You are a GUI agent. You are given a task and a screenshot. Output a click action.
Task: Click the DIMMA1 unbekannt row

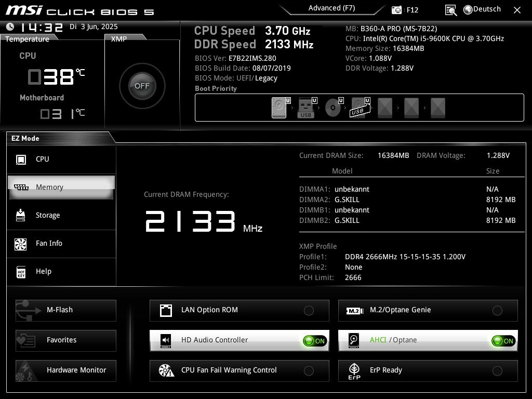[x=407, y=189]
